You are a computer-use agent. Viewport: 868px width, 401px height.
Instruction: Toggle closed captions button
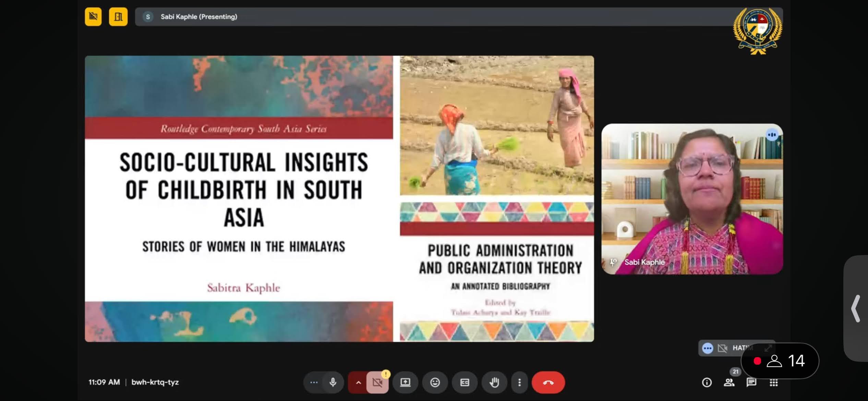coord(465,382)
